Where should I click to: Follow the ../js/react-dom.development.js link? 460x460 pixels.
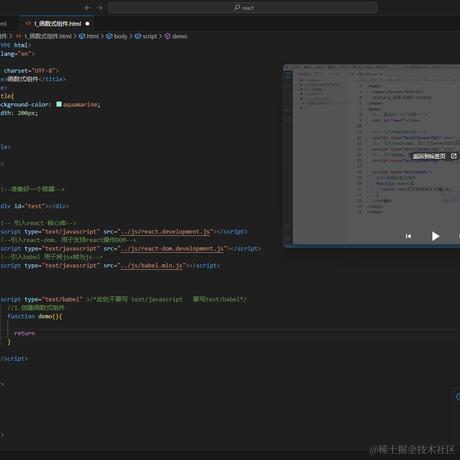click(x=172, y=249)
